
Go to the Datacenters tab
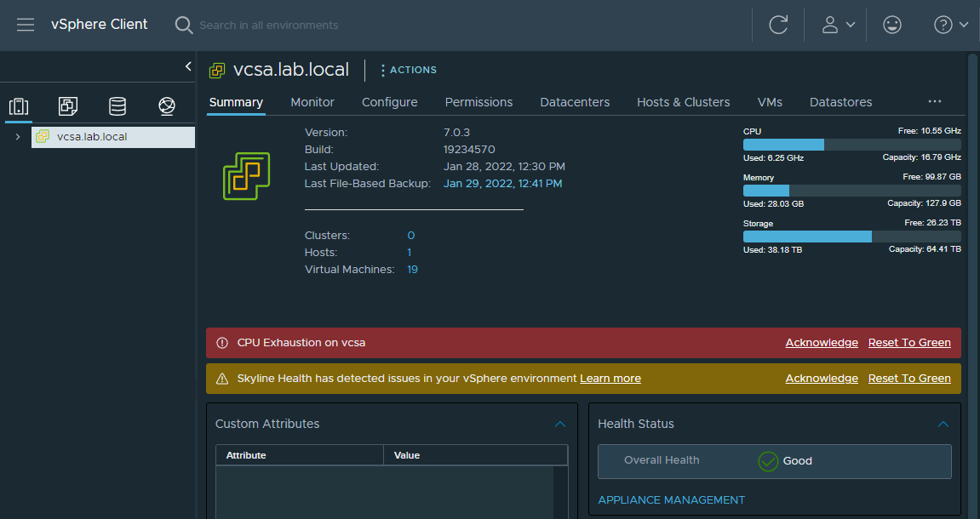[575, 102]
